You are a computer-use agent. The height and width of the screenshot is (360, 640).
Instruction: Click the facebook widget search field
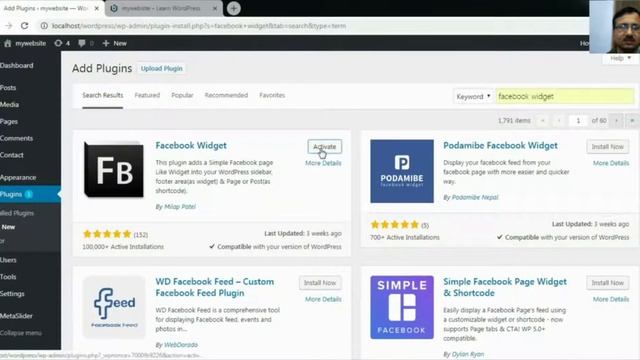pos(565,96)
